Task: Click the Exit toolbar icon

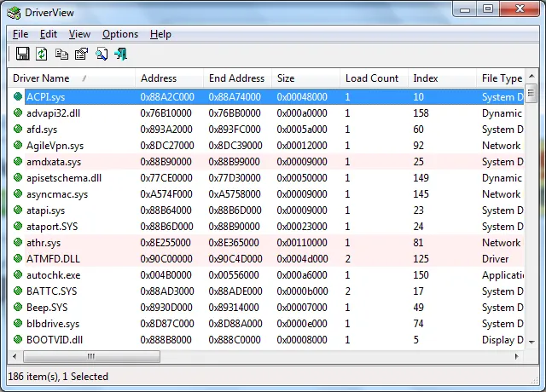Action: [121, 54]
